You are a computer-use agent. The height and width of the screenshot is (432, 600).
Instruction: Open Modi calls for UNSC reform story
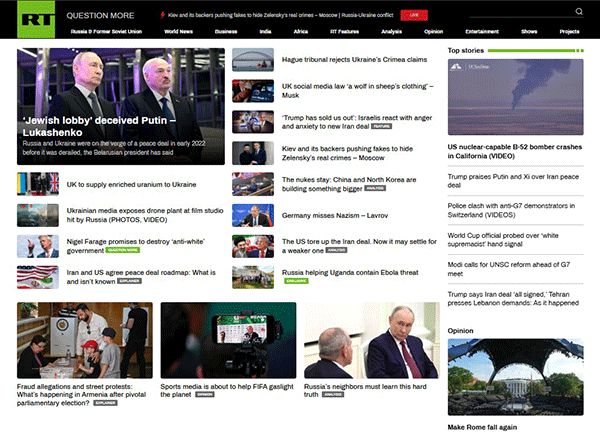pyautogui.click(x=509, y=269)
